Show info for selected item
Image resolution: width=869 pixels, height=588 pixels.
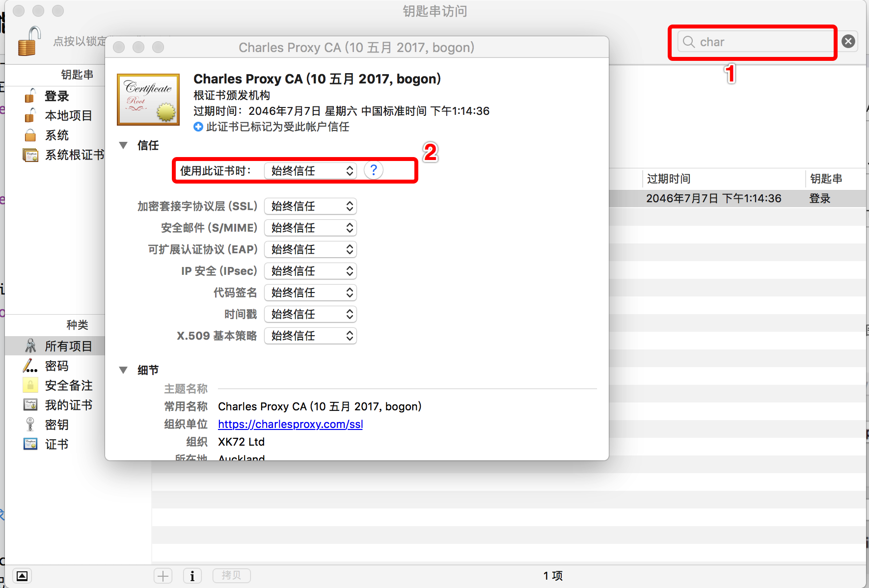tap(192, 576)
